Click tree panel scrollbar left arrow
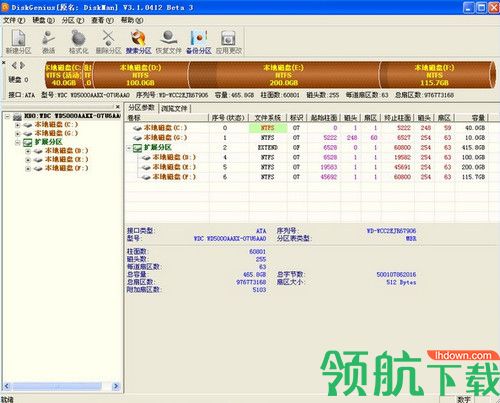Screen dimensions: 500x403 pos(6,386)
